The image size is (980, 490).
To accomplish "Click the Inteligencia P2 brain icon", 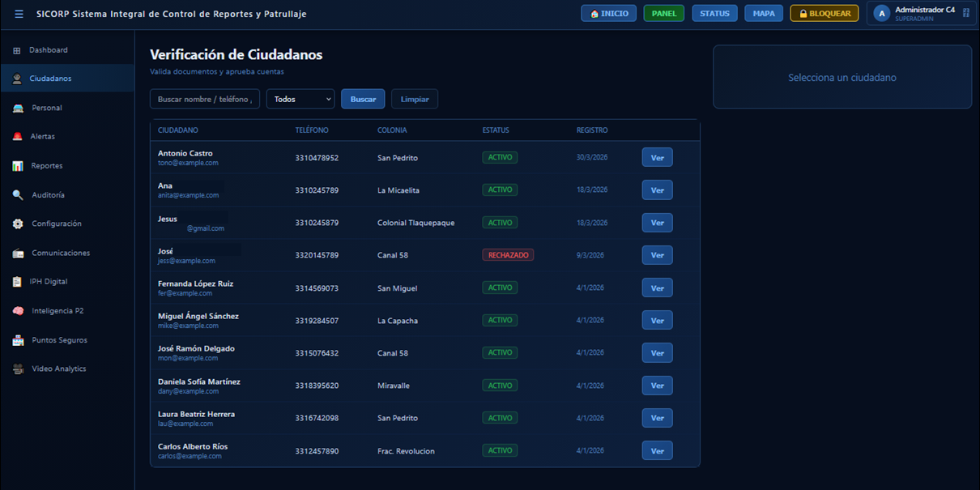I will tap(18, 311).
